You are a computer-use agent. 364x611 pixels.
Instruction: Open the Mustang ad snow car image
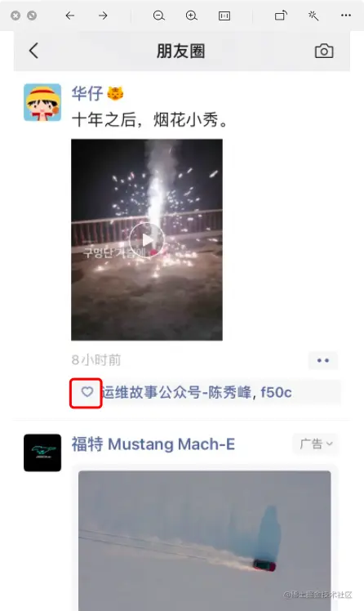pyautogui.click(x=204, y=541)
